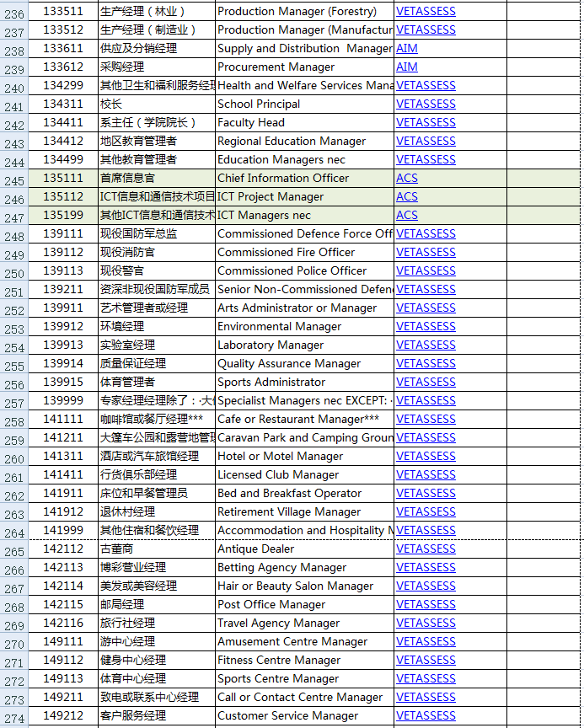The width and height of the screenshot is (584, 728).
Task: Select the 'Education Managers nec' cell
Action: (304, 160)
